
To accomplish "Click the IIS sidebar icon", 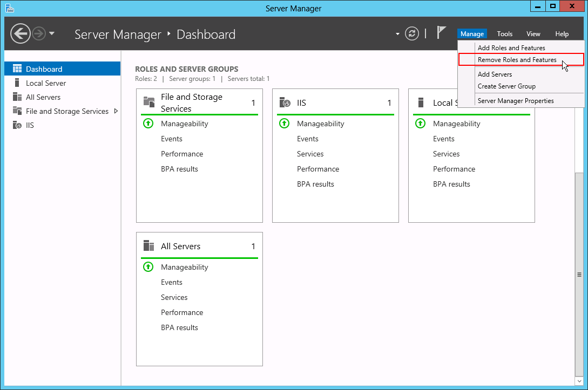I will click(x=17, y=125).
